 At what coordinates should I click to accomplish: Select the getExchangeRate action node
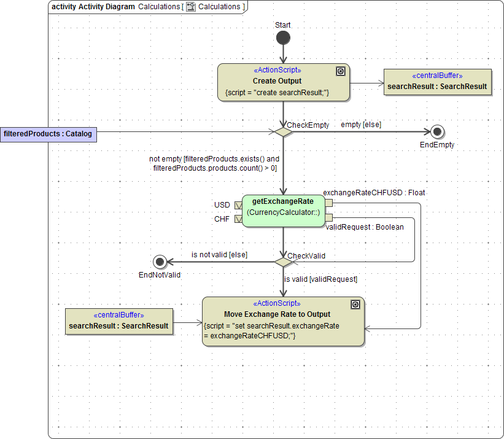(283, 211)
